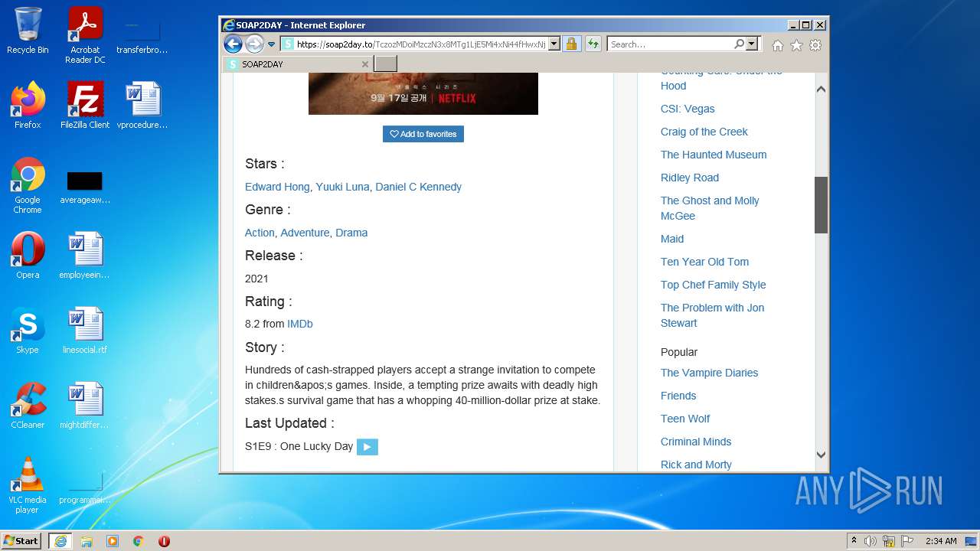
Task: Open the VLC media player desktop icon
Action: (28, 485)
